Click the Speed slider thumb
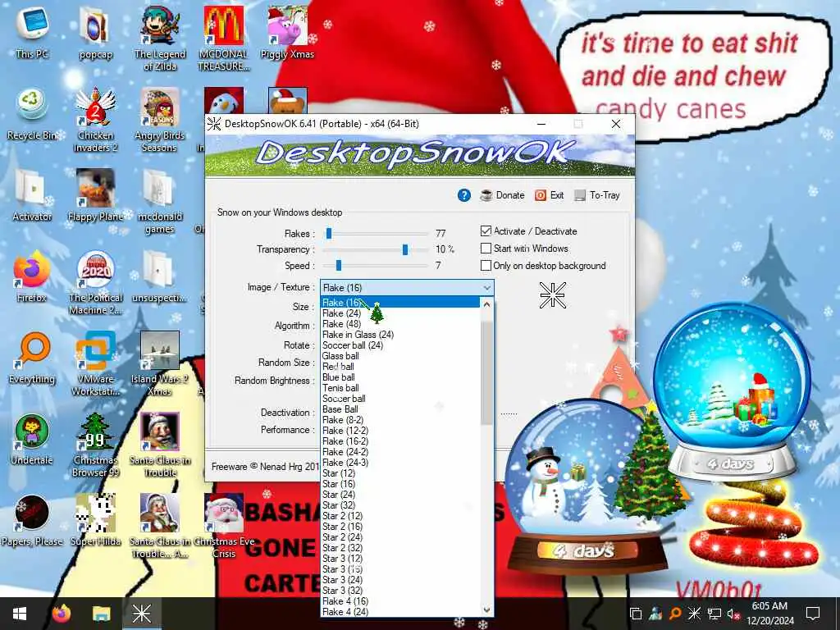 (x=339, y=266)
